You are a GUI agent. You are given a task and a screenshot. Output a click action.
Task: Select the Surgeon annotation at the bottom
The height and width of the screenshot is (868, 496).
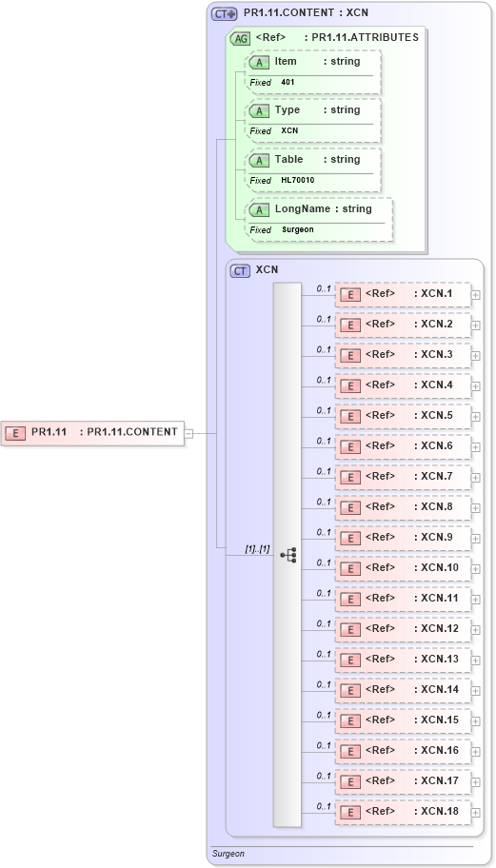[x=228, y=854]
